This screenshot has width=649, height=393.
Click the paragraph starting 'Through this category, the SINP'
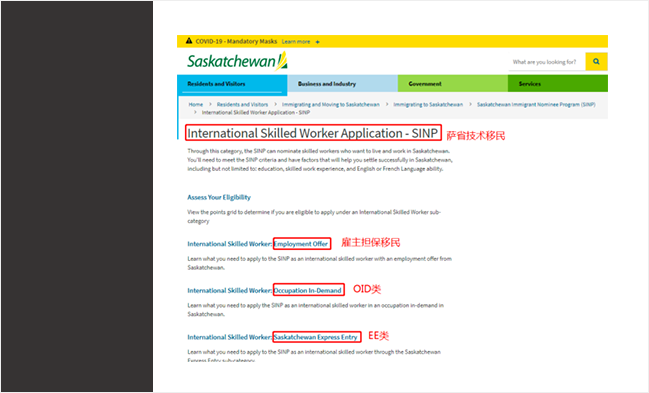click(x=320, y=160)
